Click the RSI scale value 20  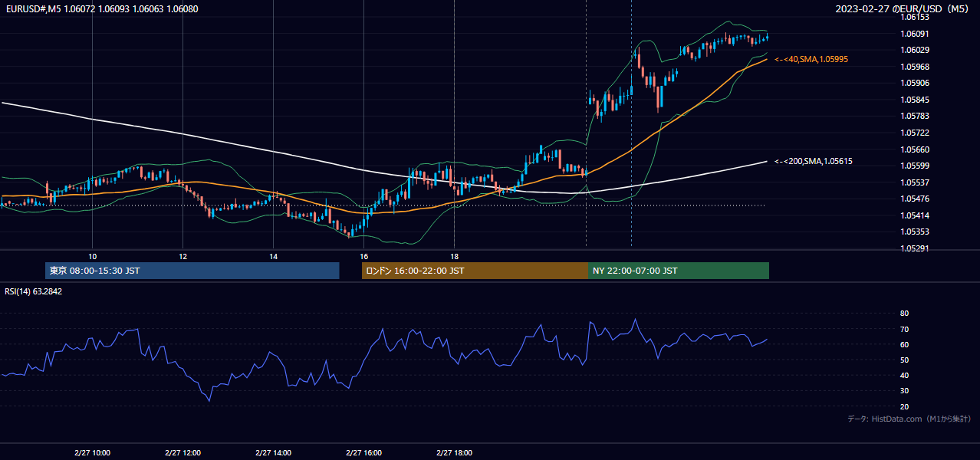tap(904, 406)
